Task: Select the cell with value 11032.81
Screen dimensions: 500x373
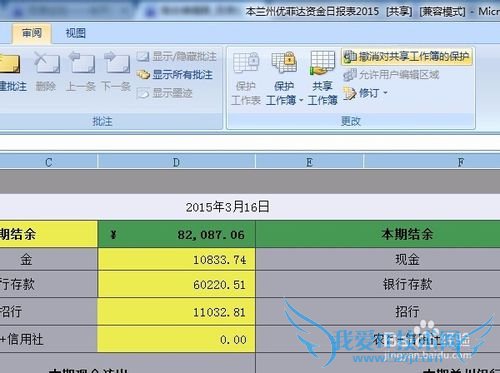Action: coord(176,312)
